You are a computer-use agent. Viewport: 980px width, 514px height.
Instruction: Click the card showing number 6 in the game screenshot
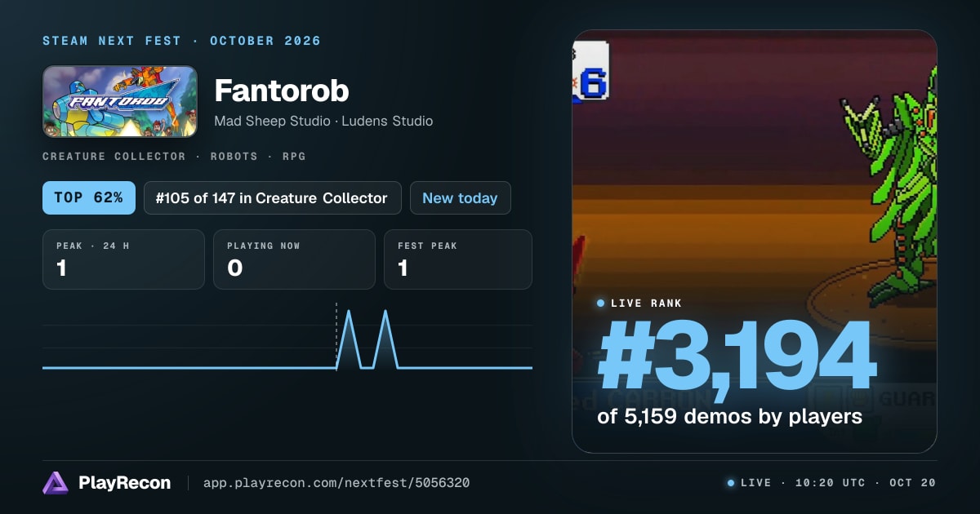pyautogui.click(x=590, y=72)
